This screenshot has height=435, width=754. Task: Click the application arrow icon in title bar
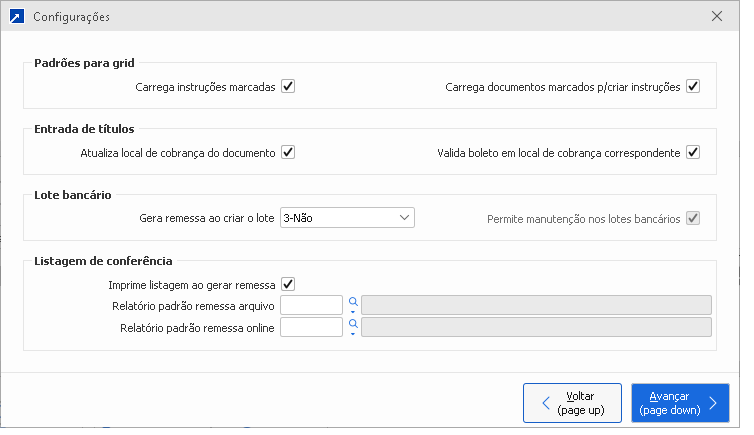pyautogui.click(x=16, y=17)
